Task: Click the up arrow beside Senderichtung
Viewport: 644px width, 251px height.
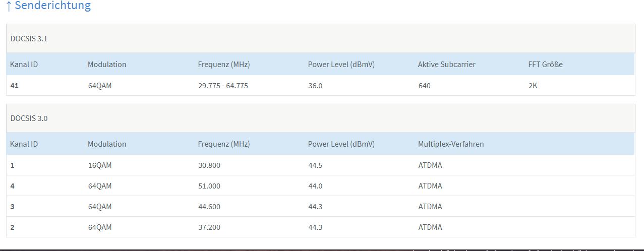Action: click(x=9, y=6)
